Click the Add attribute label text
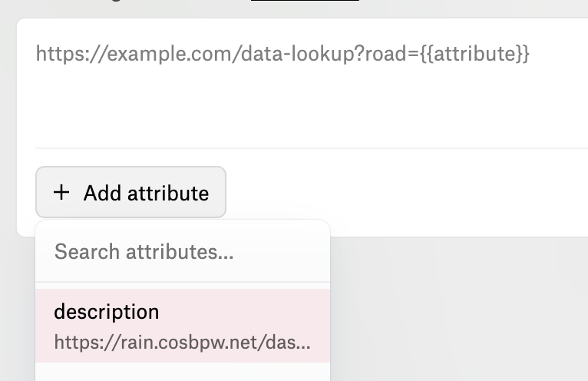588x381 pixels. [147, 194]
